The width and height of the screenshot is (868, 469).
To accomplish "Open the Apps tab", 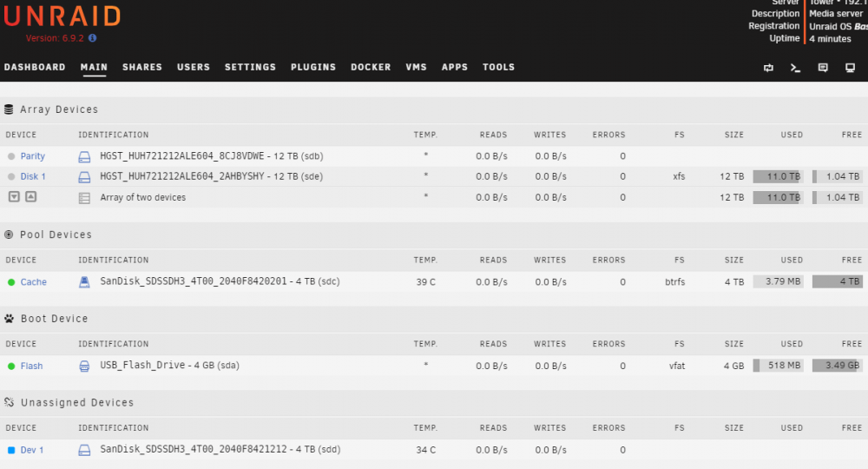I will click(x=455, y=67).
